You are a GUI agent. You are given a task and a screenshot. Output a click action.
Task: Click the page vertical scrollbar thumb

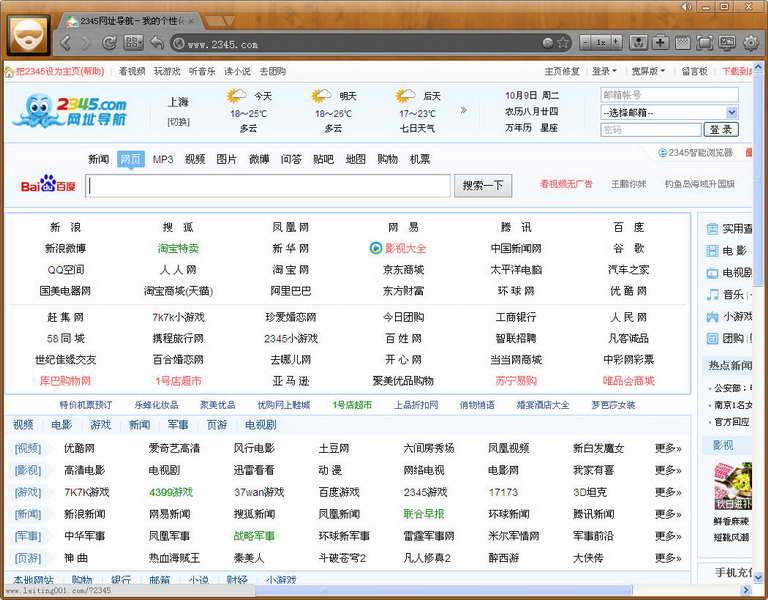point(758,179)
